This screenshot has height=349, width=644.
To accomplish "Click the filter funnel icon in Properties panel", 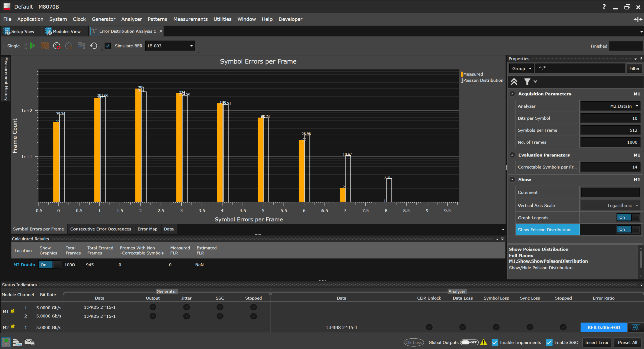I will [527, 81].
